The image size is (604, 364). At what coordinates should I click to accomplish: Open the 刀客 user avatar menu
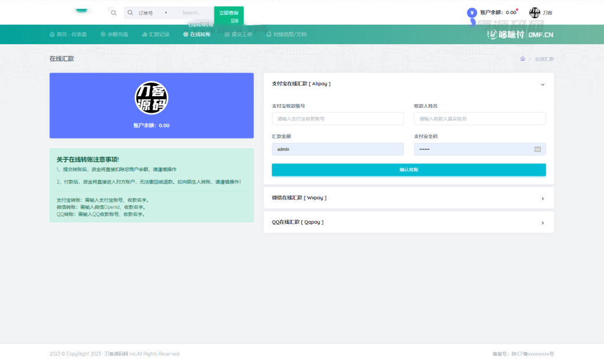[x=541, y=13]
